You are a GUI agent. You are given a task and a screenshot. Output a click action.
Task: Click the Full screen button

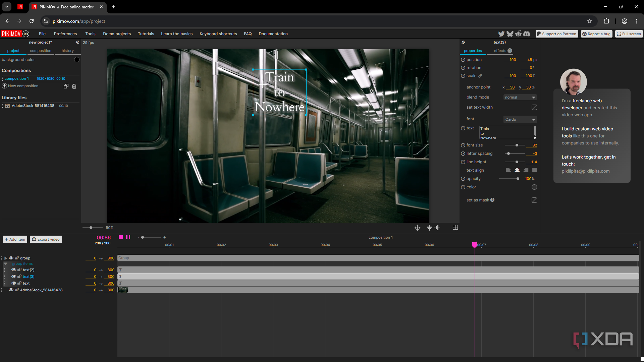[x=629, y=34]
